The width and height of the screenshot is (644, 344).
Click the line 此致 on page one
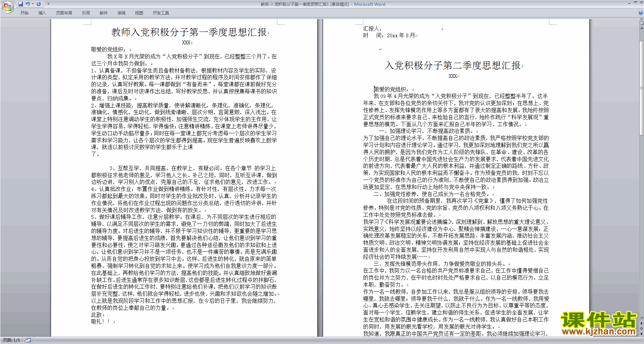click(97, 315)
